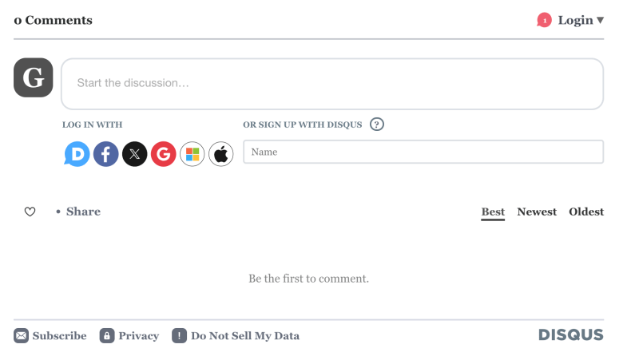Log in with the Microsoft icon
The width and height of the screenshot is (623, 364).
pos(192,154)
